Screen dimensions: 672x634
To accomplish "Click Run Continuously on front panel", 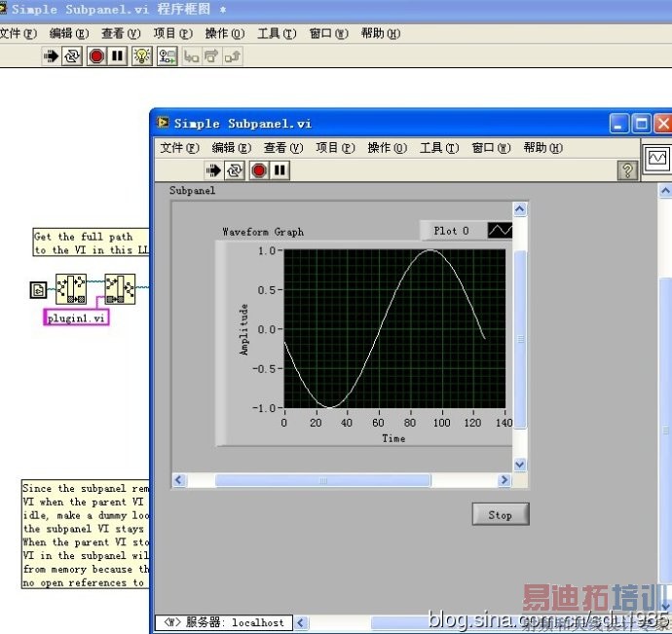I will 235,170.
